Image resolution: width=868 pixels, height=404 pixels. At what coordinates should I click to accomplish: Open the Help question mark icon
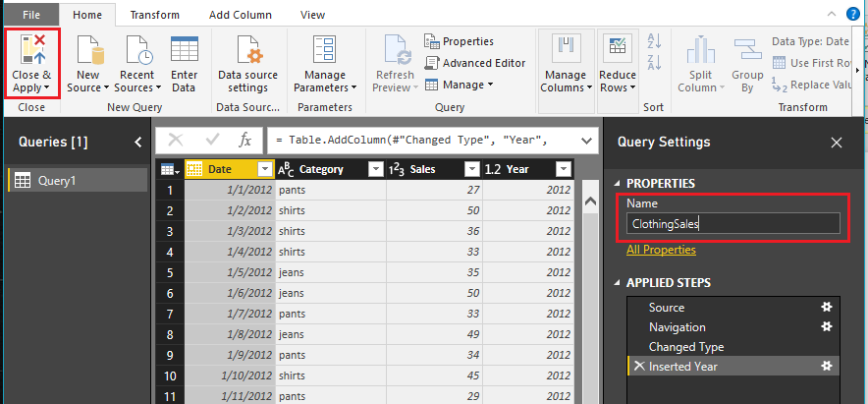pos(853,15)
